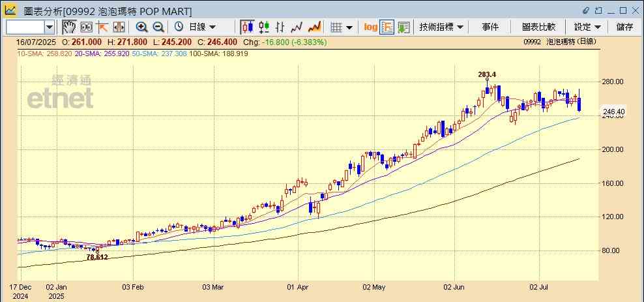
Task: Select the orange area chart type
Action: tap(314, 27)
